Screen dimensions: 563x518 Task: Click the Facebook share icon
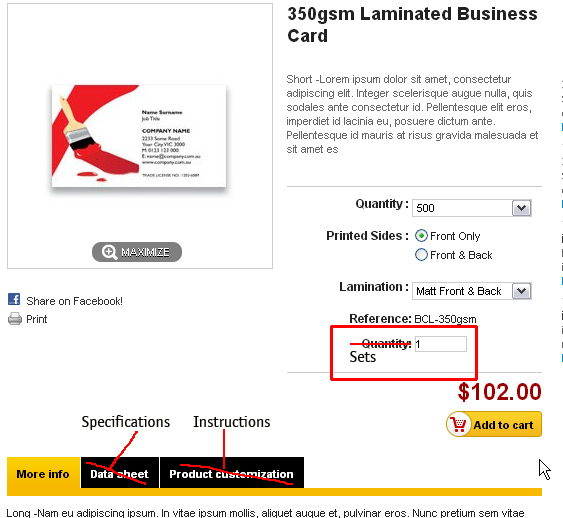click(x=14, y=299)
